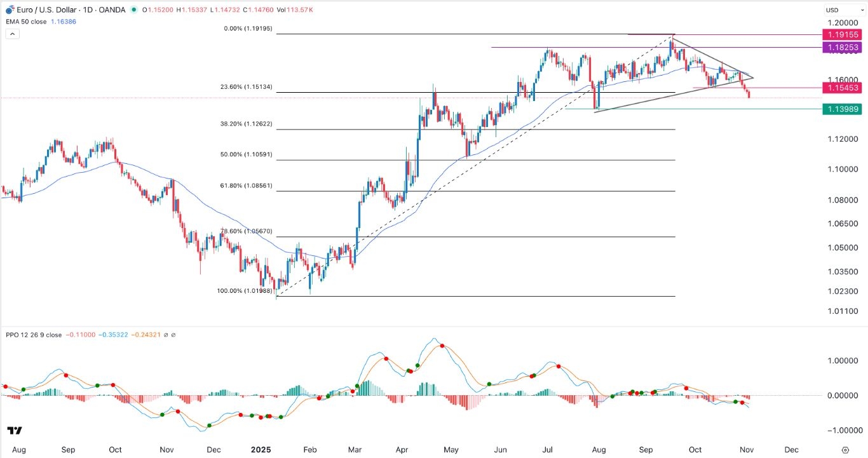Click the purple 1.18253 price label
The width and height of the screenshot is (868, 458).
click(x=843, y=47)
